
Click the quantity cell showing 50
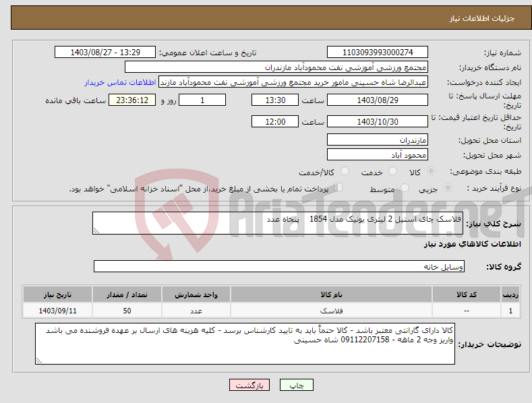(127, 311)
